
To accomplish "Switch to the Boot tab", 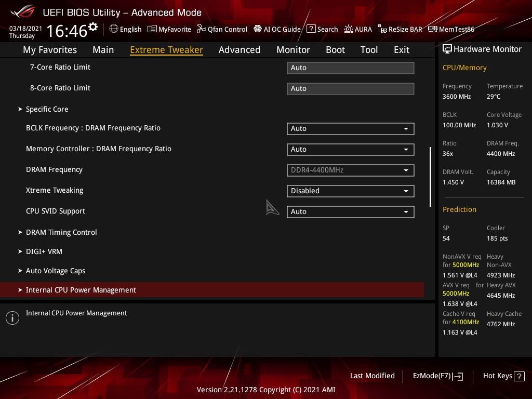I will pos(335,49).
